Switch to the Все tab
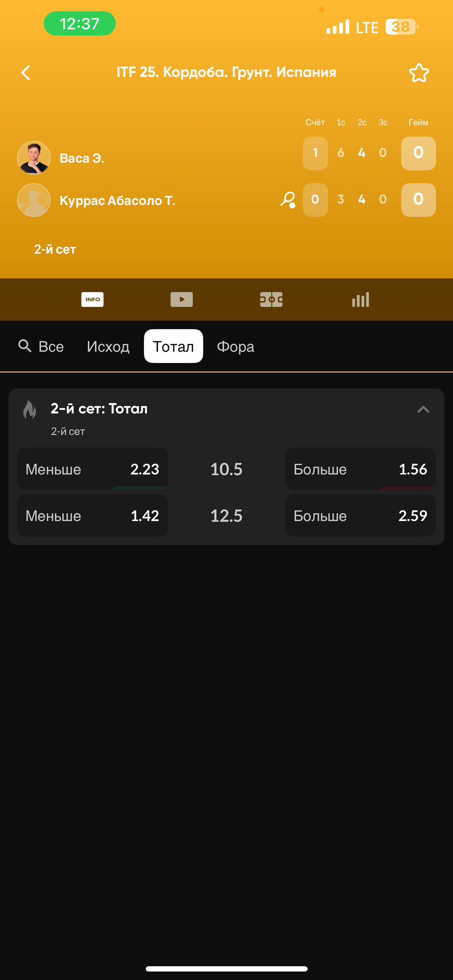The width and height of the screenshot is (453, 980). click(x=51, y=346)
